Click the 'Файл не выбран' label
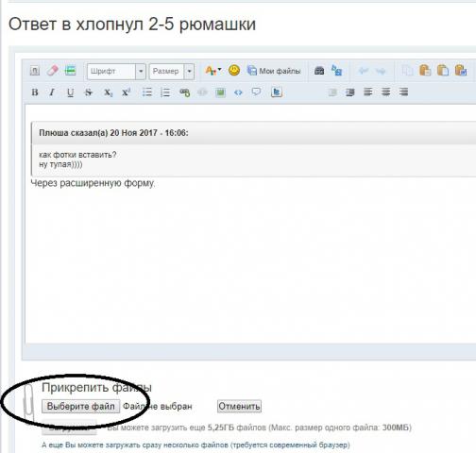Screen dimensions: 476x453 click(158, 407)
